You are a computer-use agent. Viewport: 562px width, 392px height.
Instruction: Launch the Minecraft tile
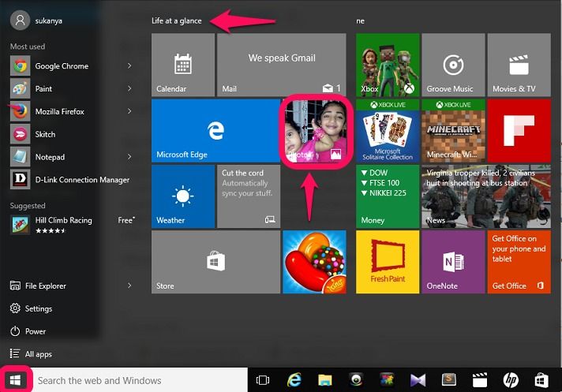tap(453, 131)
